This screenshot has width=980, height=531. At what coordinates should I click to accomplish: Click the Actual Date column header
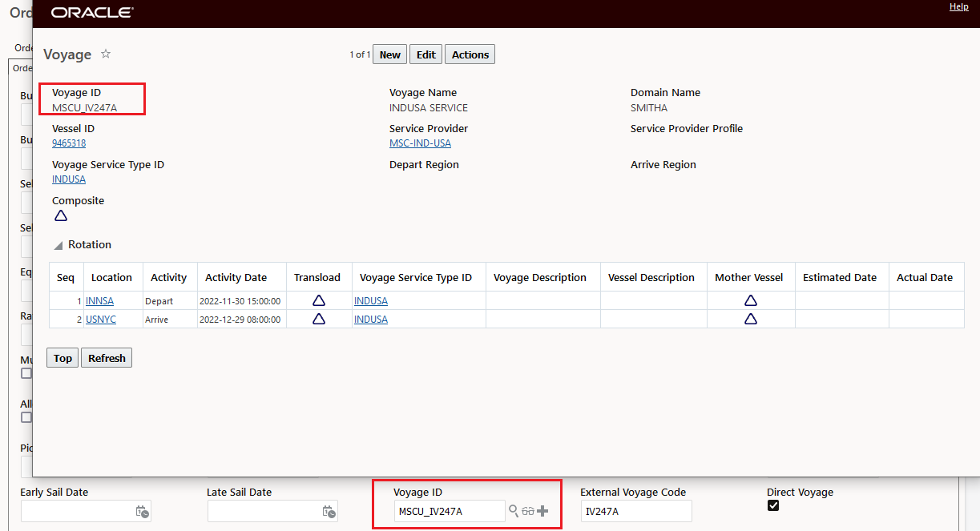coord(925,277)
